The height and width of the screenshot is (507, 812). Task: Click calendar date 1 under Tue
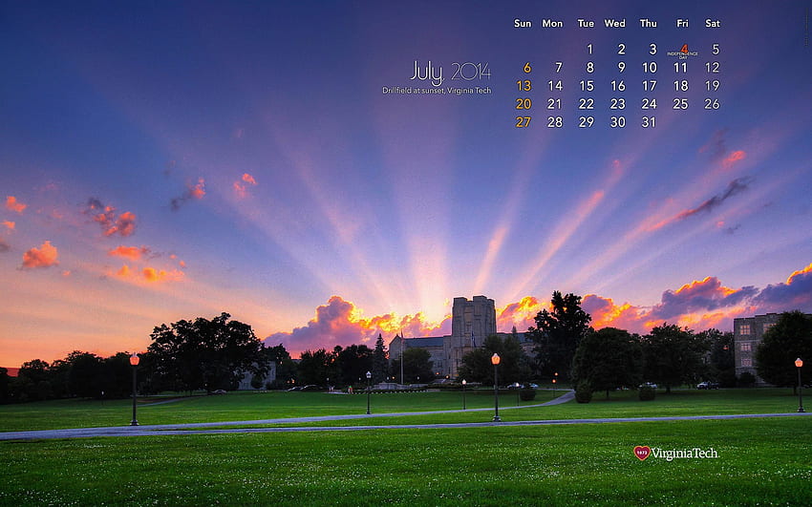(x=589, y=49)
